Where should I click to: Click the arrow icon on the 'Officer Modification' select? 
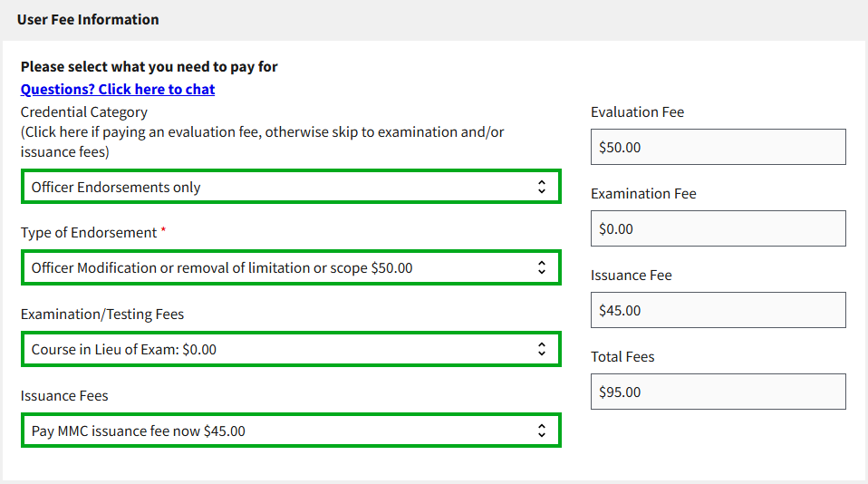point(541,268)
